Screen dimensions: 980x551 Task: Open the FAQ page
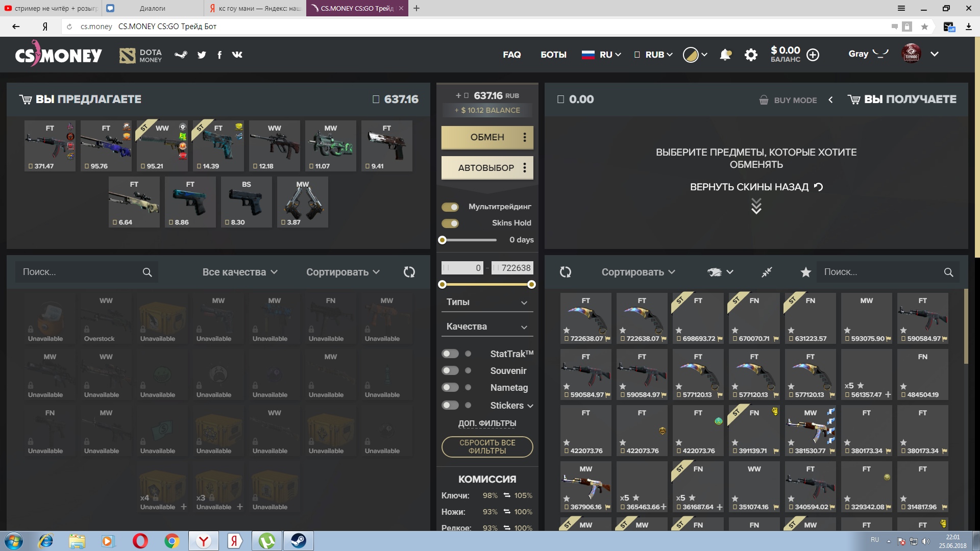point(512,55)
